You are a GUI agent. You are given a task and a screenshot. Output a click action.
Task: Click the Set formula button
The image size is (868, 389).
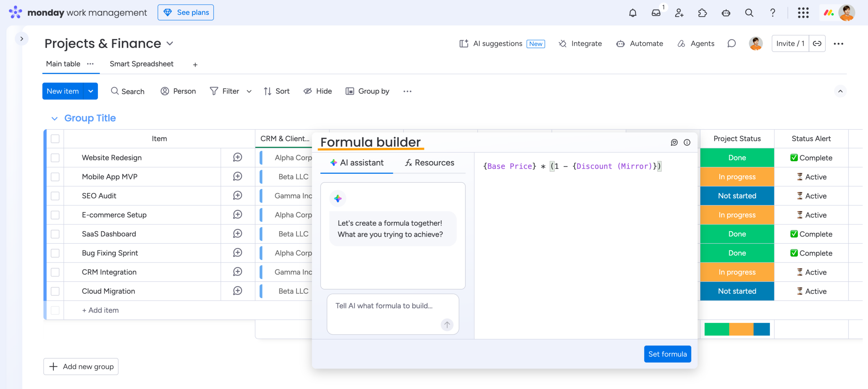667,354
